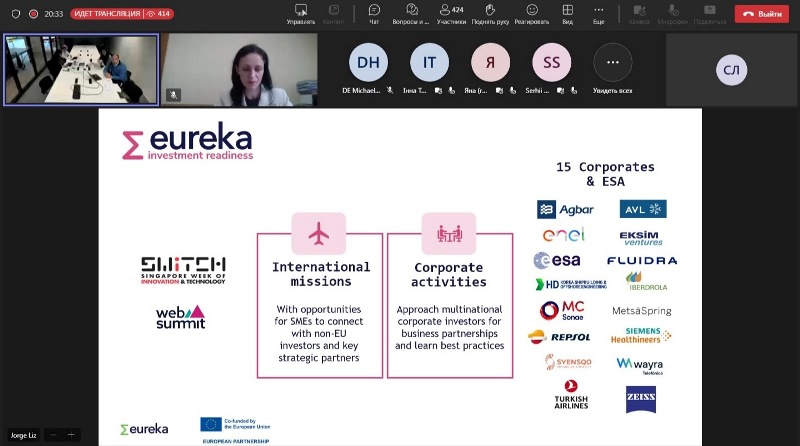Click the 15 Corporates & ESA title

[x=606, y=174]
